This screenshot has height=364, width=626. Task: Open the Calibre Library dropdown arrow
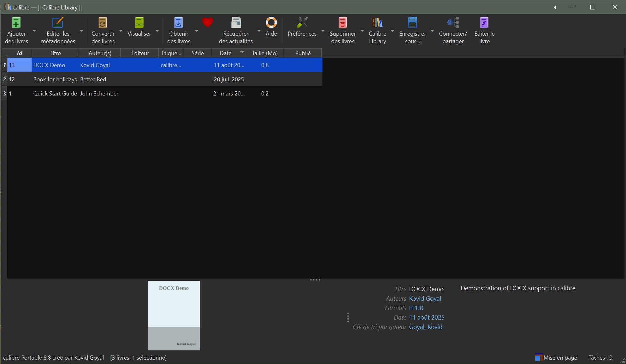point(393,31)
